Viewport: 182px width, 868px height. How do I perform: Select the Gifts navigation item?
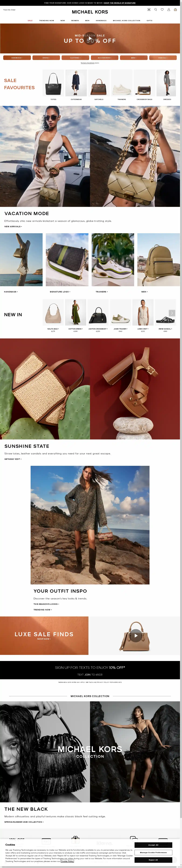click(x=149, y=21)
